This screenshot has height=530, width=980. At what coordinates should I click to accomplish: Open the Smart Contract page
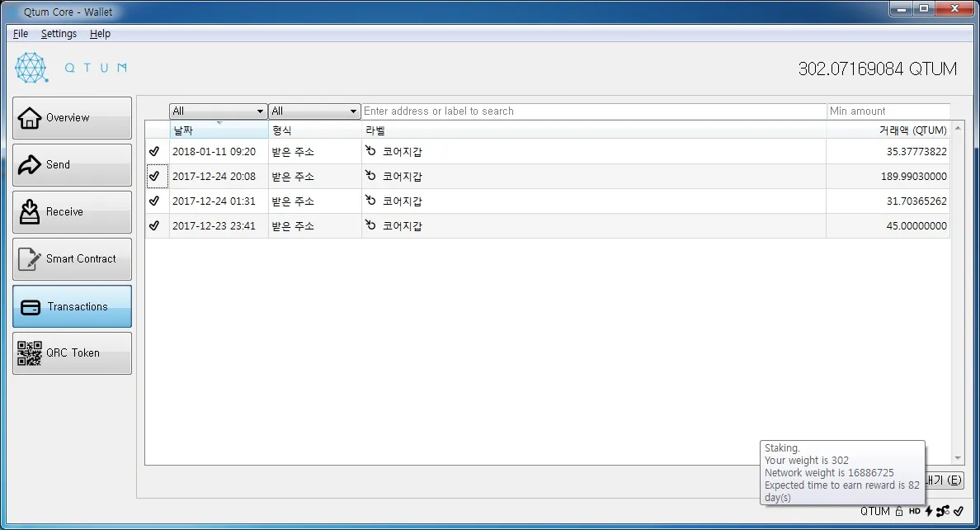coord(72,258)
